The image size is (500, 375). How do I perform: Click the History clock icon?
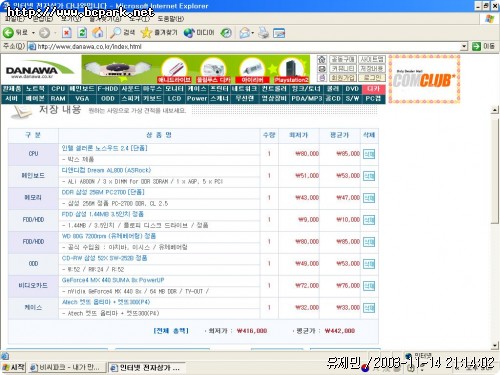(x=227, y=33)
